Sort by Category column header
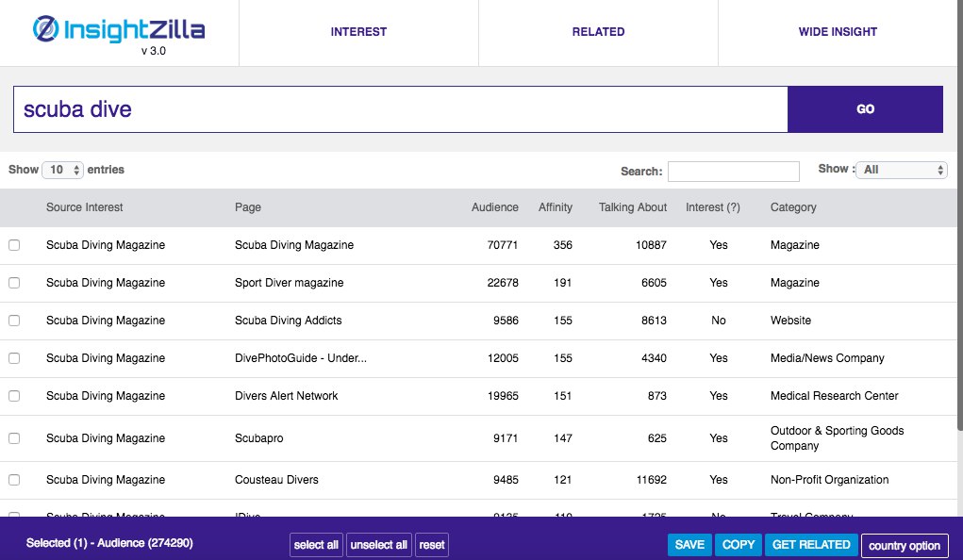Screen dimensions: 963x560 pos(793,207)
